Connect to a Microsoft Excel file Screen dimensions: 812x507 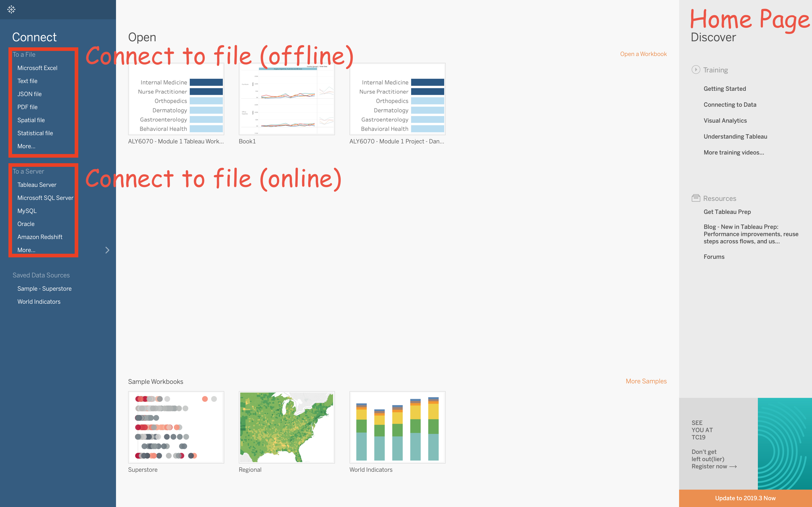[x=37, y=68]
